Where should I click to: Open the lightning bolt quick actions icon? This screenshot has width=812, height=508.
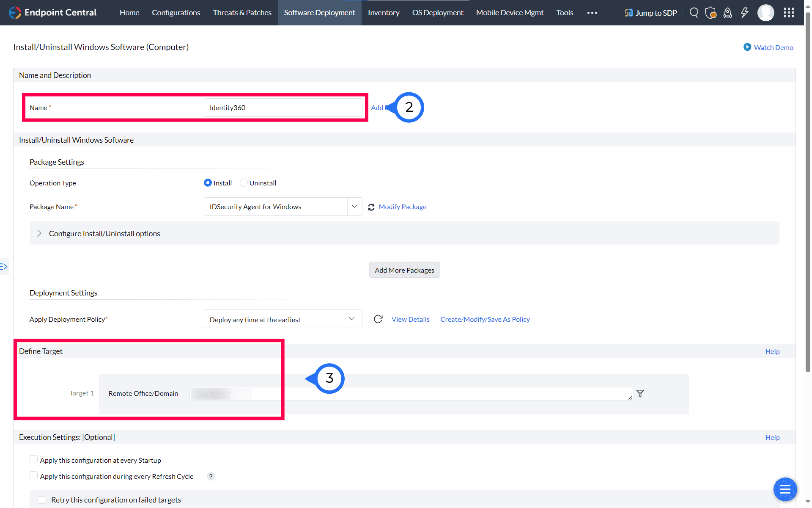point(744,13)
